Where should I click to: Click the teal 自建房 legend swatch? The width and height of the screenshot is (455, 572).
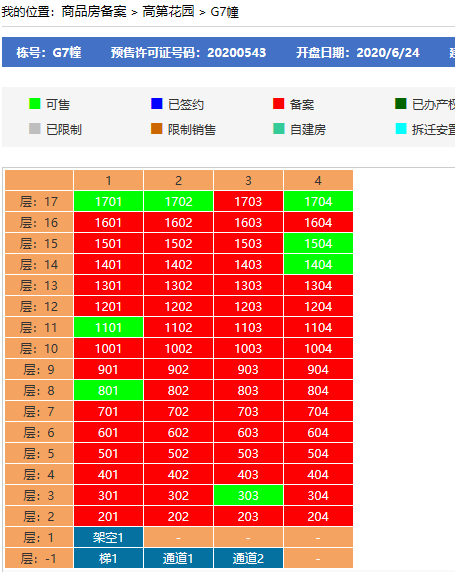[279, 128]
